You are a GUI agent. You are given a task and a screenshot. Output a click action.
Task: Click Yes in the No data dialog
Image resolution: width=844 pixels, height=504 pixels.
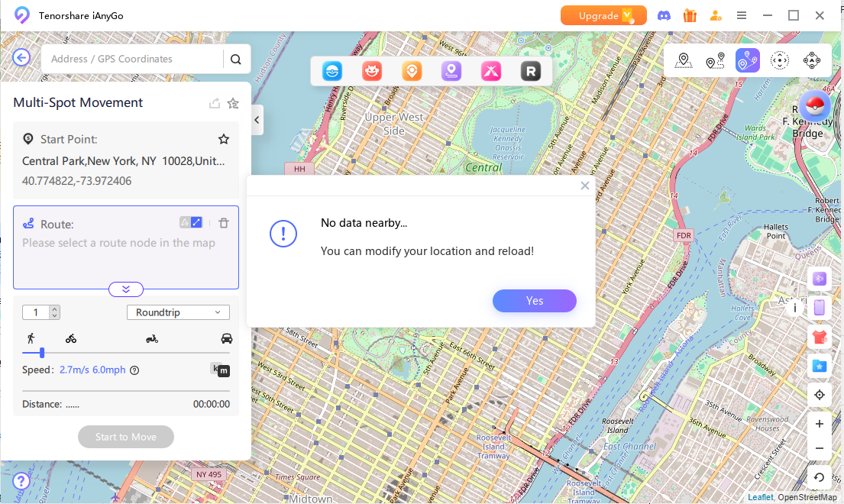(534, 301)
